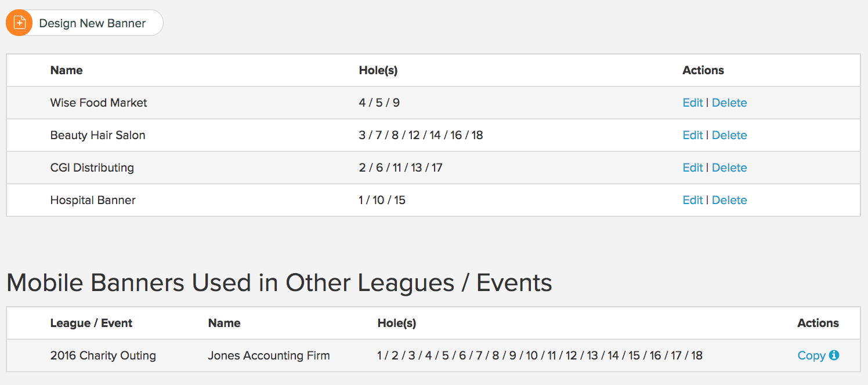Click the Mobile Banners Used in Other Leagues heading
The height and width of the screenshot is (385, 868).
click(279, 283)
